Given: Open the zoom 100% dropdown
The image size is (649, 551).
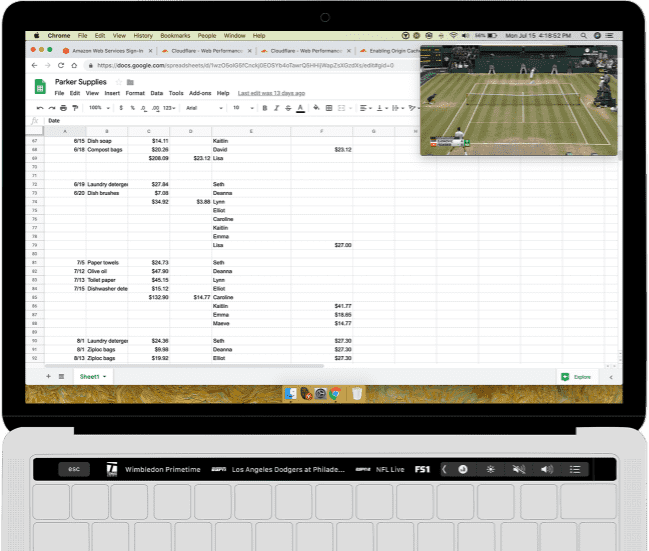Looking at the screenshot, I should 99,108.
